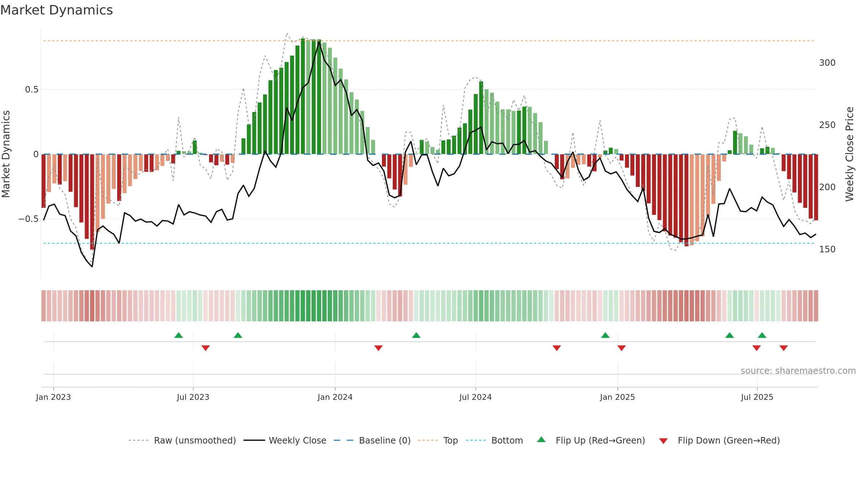
Task: Toggle the Top legend entry
Action: point(438,440)
